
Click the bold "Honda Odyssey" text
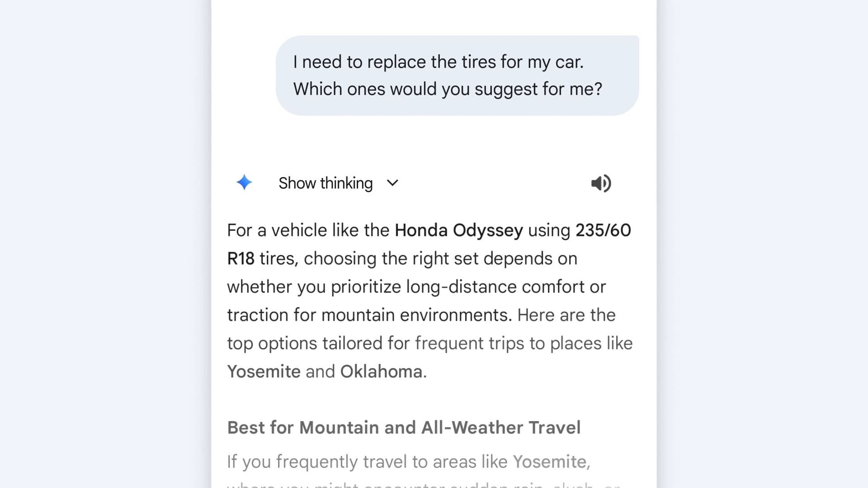(x=458, y=230)
